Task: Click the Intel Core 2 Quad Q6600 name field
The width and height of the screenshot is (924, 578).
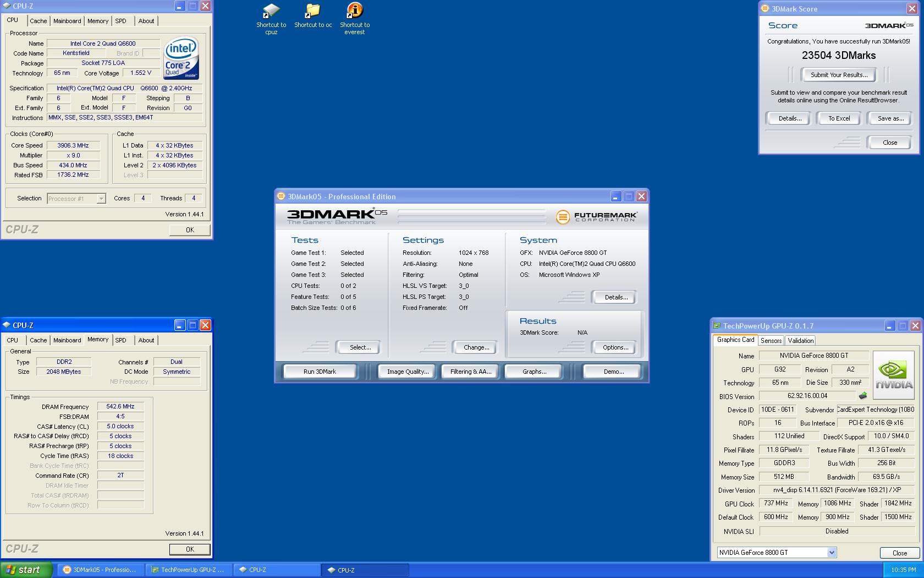Action: click(103, 43)
